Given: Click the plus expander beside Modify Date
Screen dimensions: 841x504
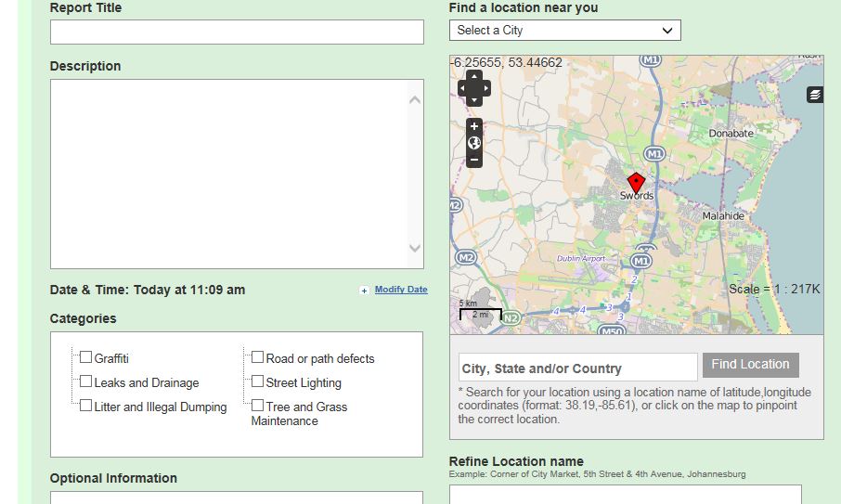Looking at the screenshot, I should click(x=365, y=291).
